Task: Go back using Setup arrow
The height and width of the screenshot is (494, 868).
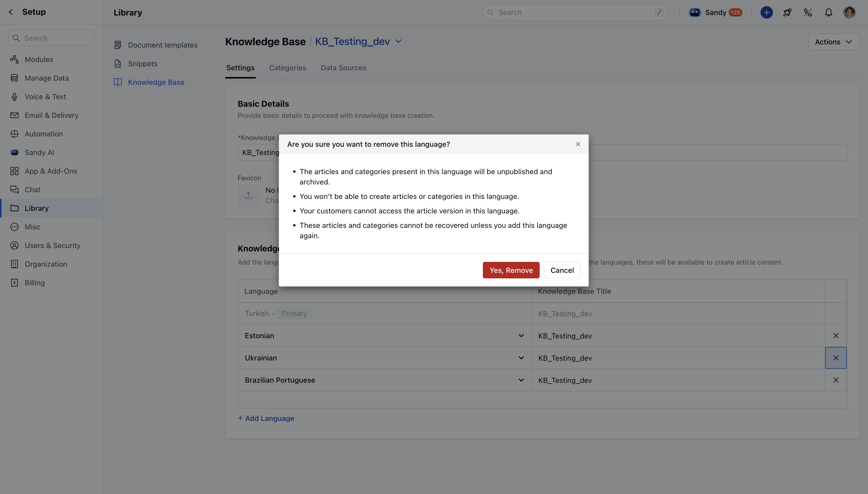Action: coord(11,12)
